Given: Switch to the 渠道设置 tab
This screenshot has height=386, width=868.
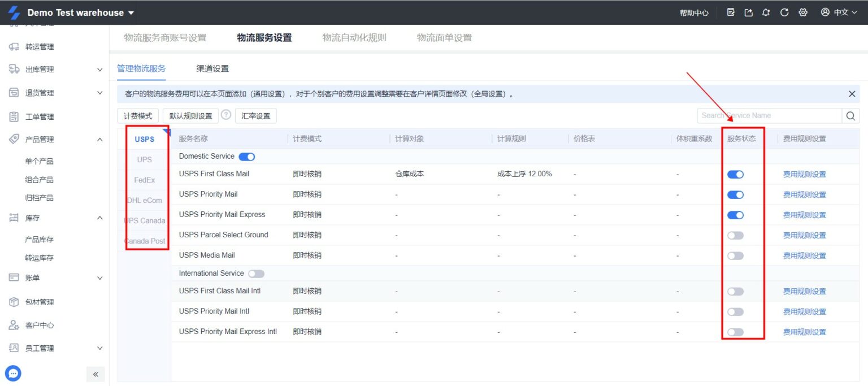Looking at the screenshot, I should point(212,68).
